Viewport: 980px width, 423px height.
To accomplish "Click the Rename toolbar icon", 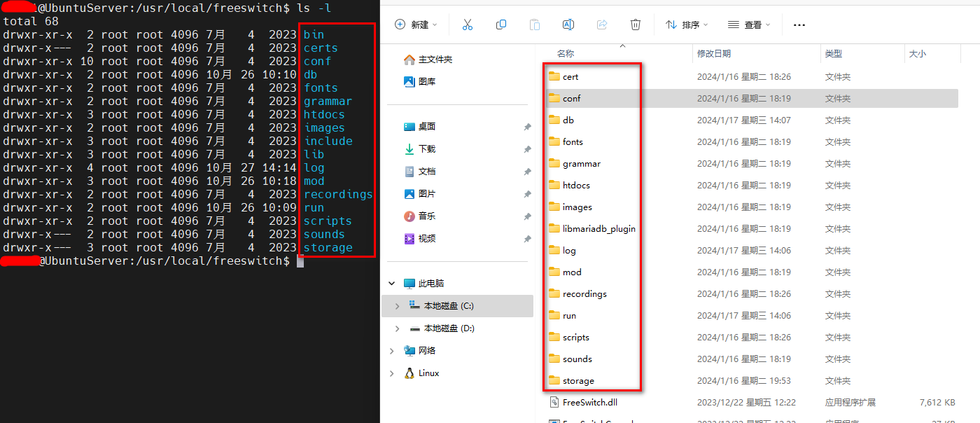I will point(568,24).
